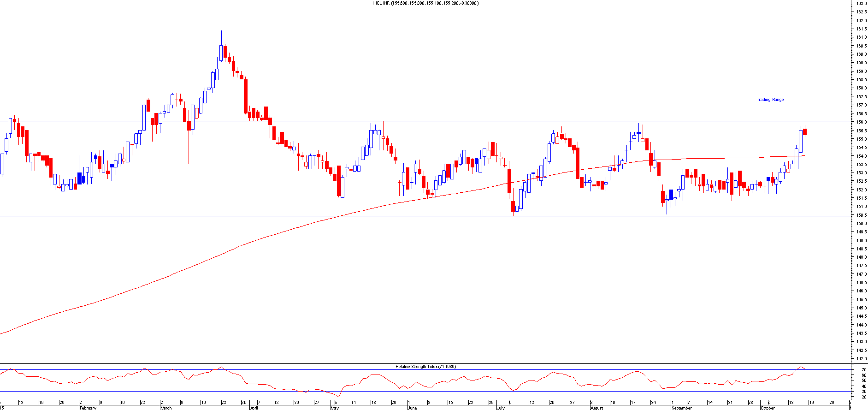The height and width of the screenshot is (410, 868).
Task: Click the March label on the date axis
Action: tap(166, 408)
